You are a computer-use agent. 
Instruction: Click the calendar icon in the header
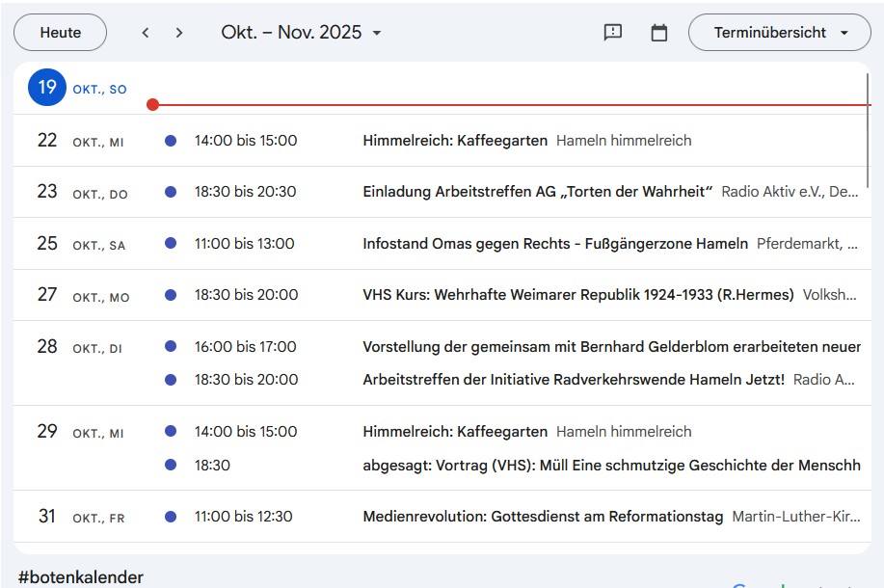coord(659,33)
